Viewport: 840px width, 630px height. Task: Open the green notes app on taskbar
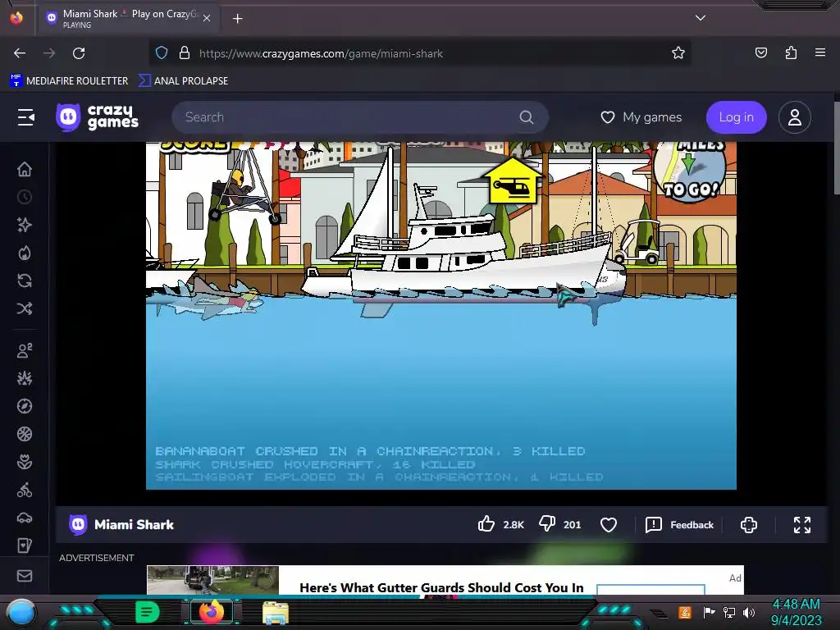148,612
